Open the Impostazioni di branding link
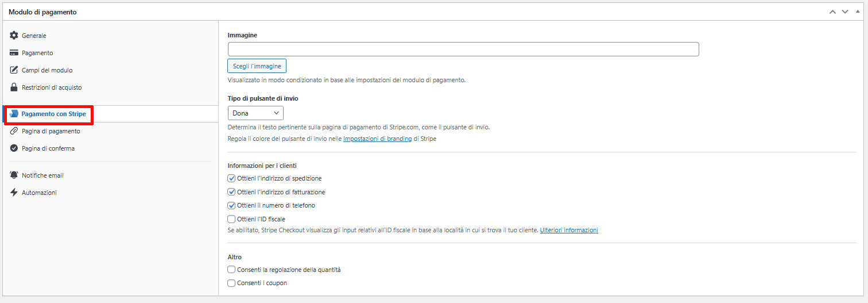Screen dimensions: 868x303 coord(377,139)
